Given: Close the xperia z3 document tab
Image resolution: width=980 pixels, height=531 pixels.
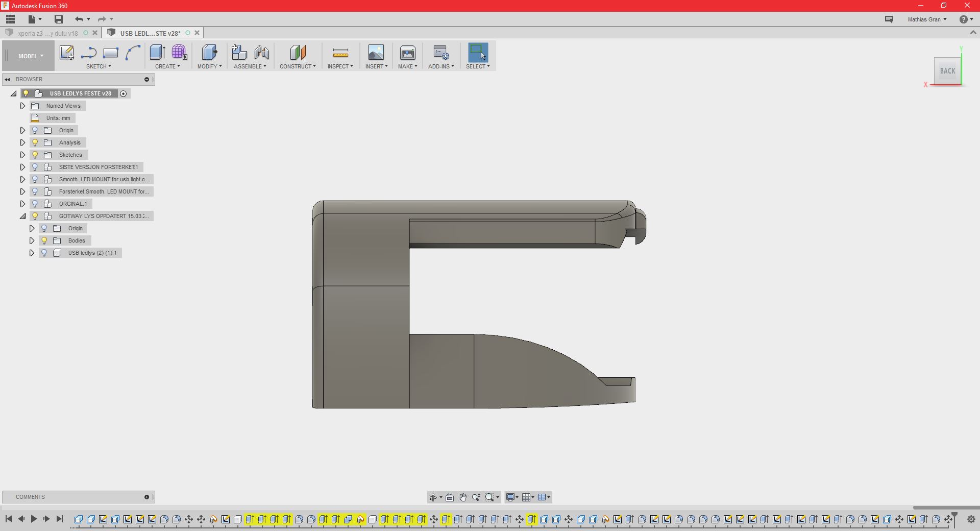Looking at the screenshot, I should point(95,33).
